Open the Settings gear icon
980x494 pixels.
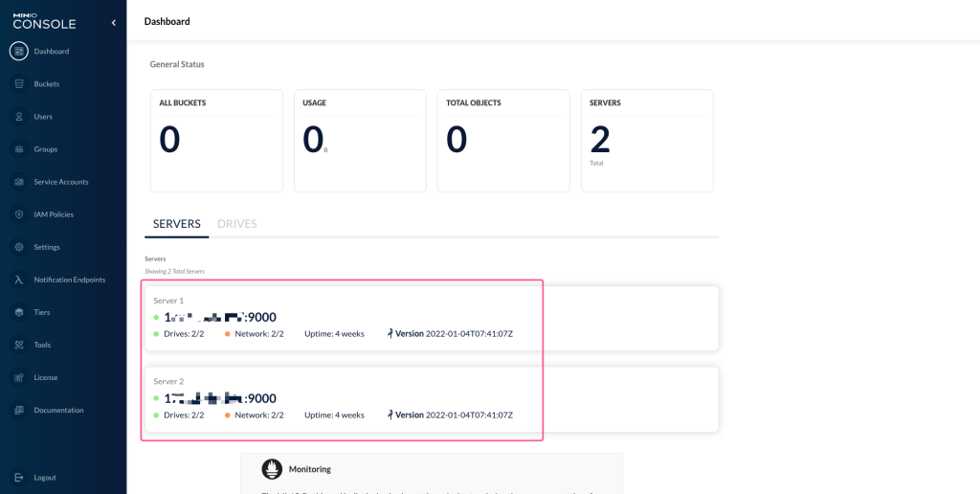[18, 247]
